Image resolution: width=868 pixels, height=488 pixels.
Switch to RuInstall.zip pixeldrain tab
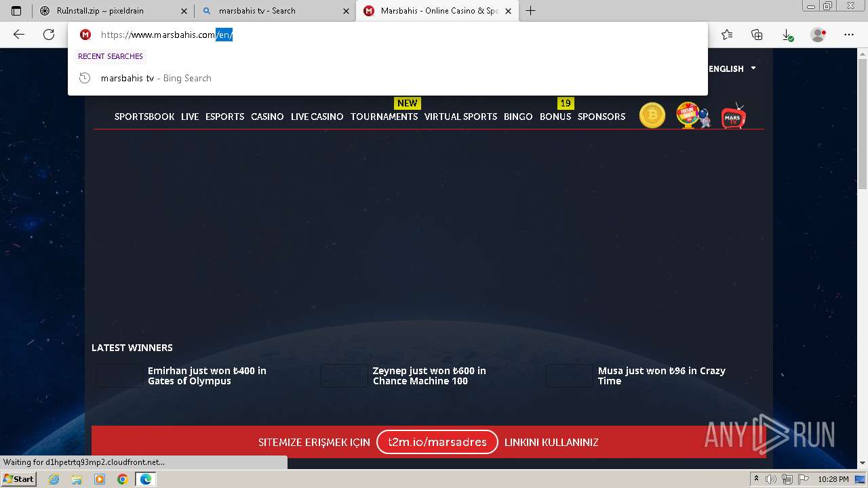coord(113,11)
